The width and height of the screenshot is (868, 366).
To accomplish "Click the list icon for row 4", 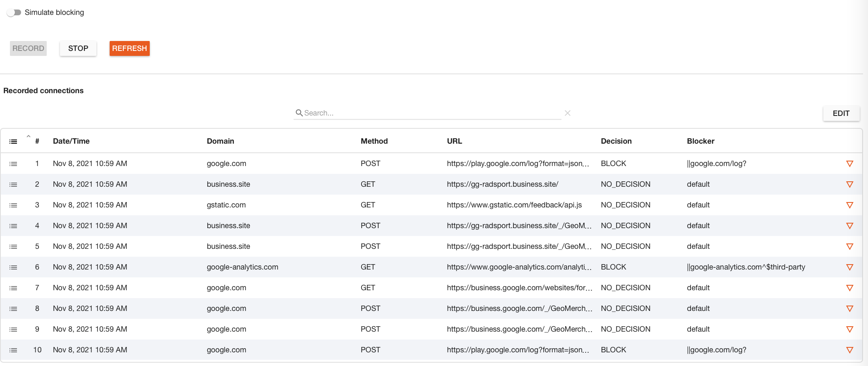I will pyautogui.click(x=13, y=226).
